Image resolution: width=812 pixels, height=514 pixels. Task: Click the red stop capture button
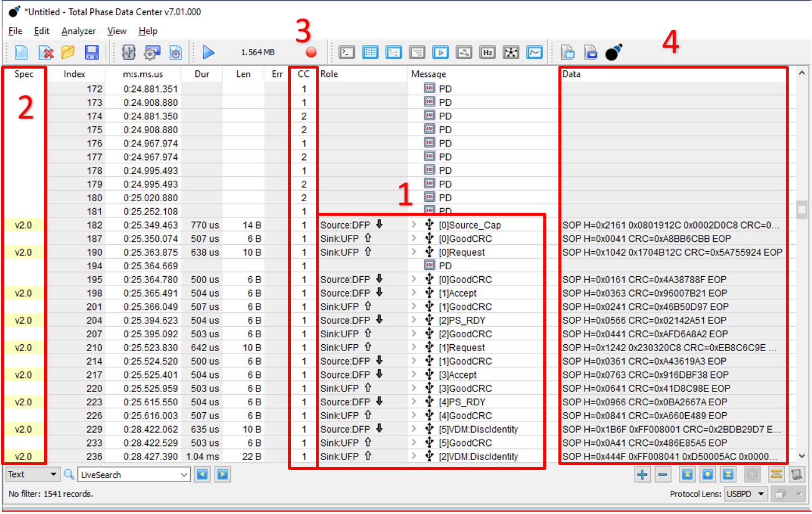(311, 52)
